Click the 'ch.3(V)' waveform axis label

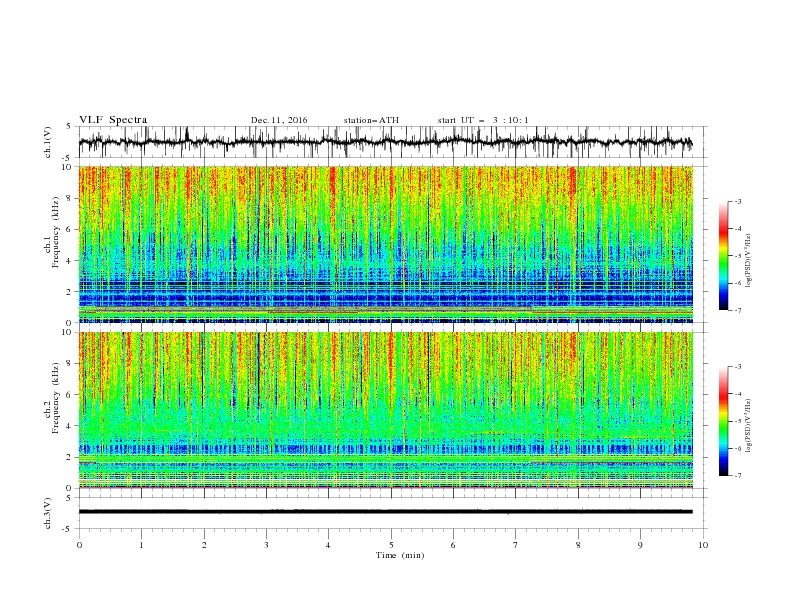[48, 513]
